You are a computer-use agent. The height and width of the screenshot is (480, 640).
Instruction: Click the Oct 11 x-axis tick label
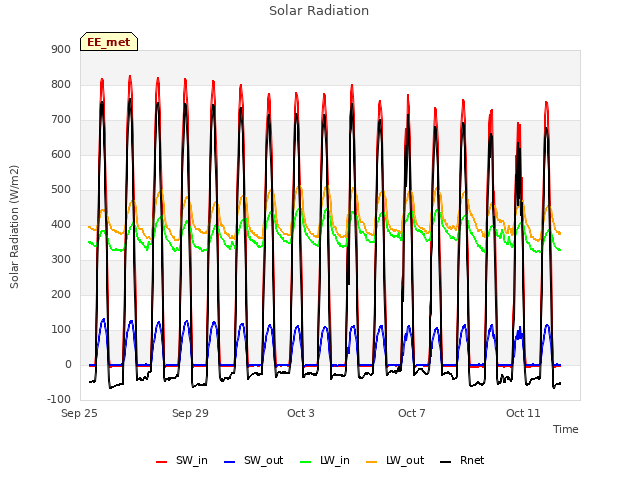[x=523, y=413]
